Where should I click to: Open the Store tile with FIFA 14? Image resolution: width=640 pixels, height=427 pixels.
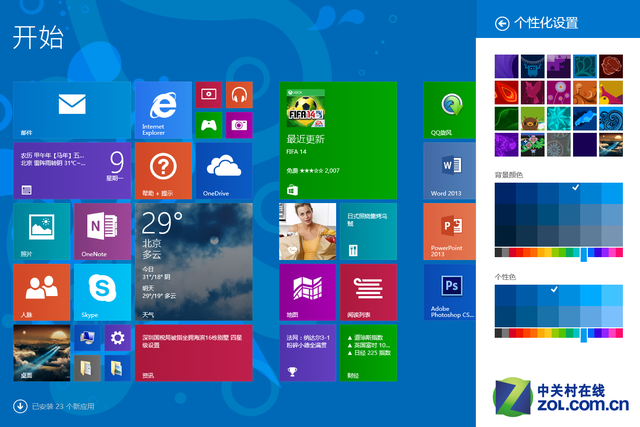point(338,140)
